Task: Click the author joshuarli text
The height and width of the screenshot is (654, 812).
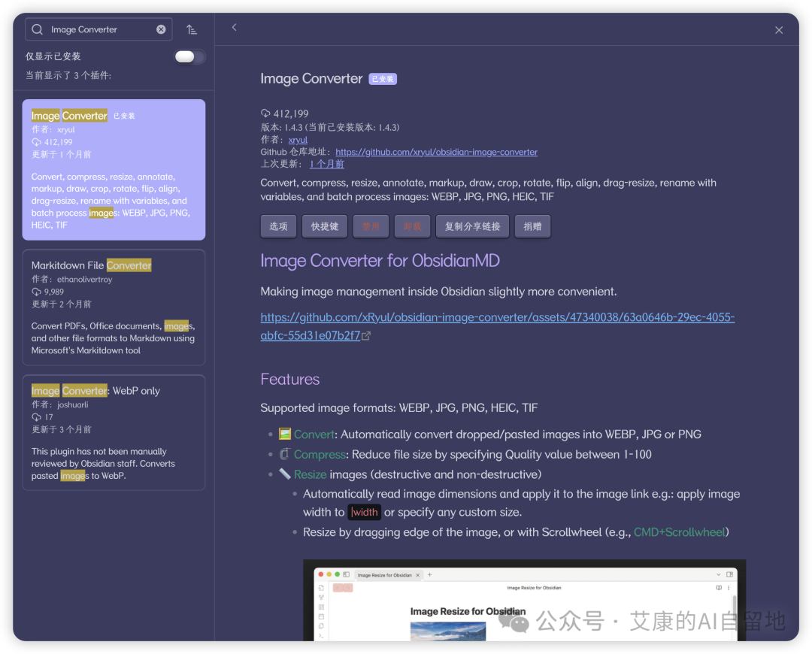Action: click(72, 404)
